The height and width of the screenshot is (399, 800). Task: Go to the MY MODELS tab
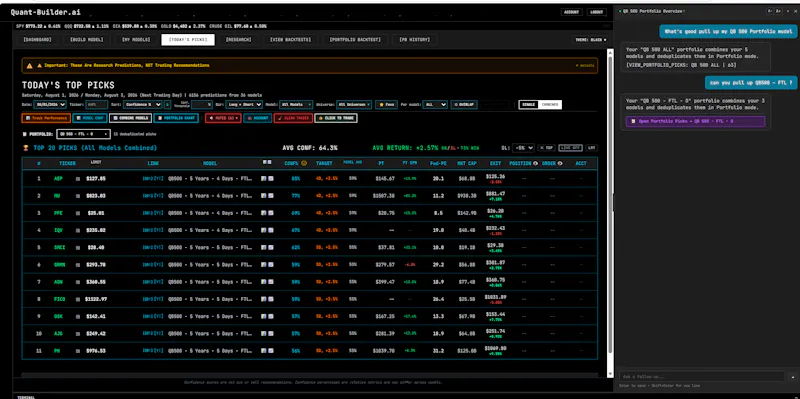point(136,39)
